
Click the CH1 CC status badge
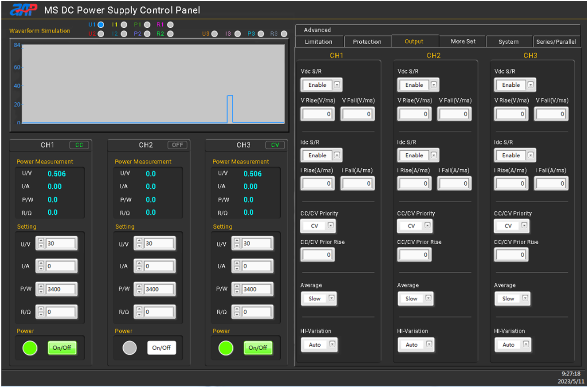(79, 145)
